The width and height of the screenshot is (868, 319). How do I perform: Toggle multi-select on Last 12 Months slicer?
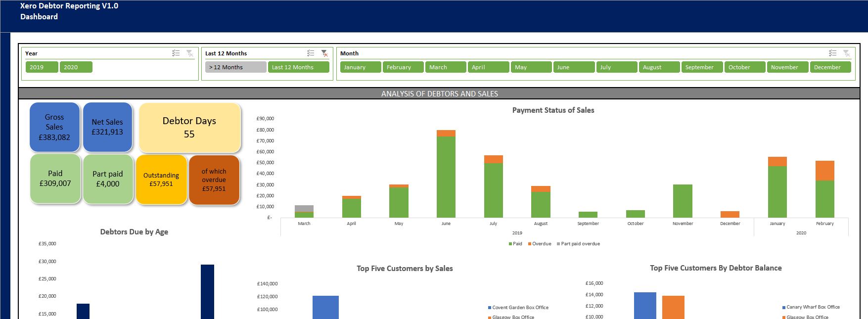tap(310, 53)
